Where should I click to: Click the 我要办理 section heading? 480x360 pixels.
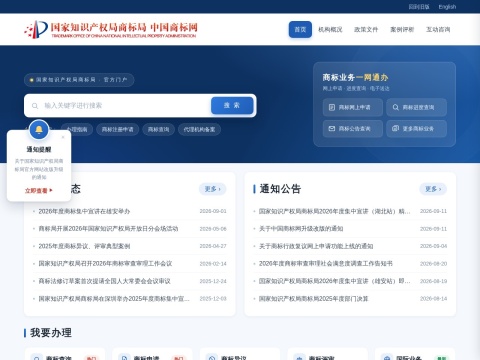click(51, 333)
